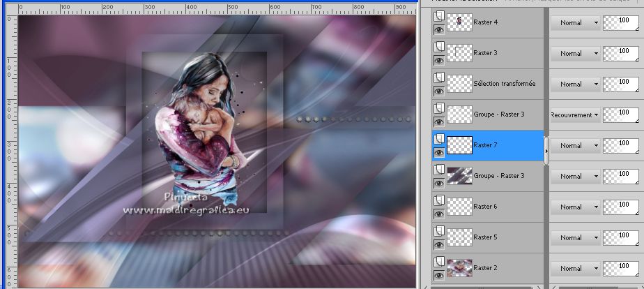Click the Raster 5 layer thumbnail
644x289 pixels.
click(459, 237)
